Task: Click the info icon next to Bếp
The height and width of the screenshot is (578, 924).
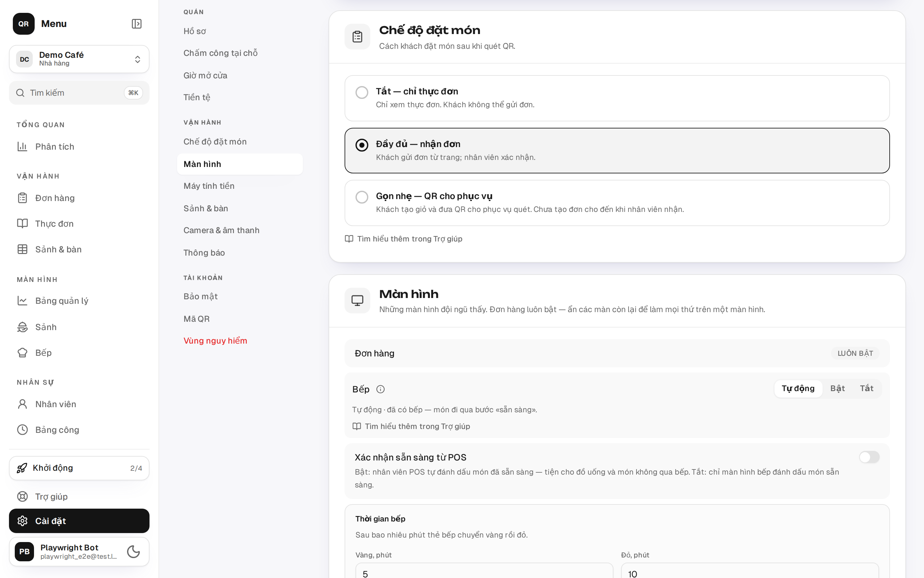Action: pyautogui.click(x=380, y=389)
